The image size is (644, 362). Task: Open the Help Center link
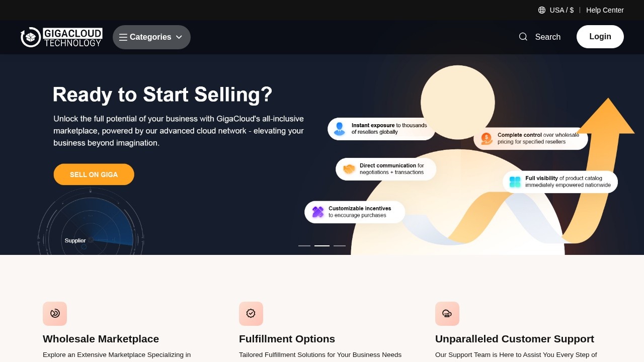[605, 10]
